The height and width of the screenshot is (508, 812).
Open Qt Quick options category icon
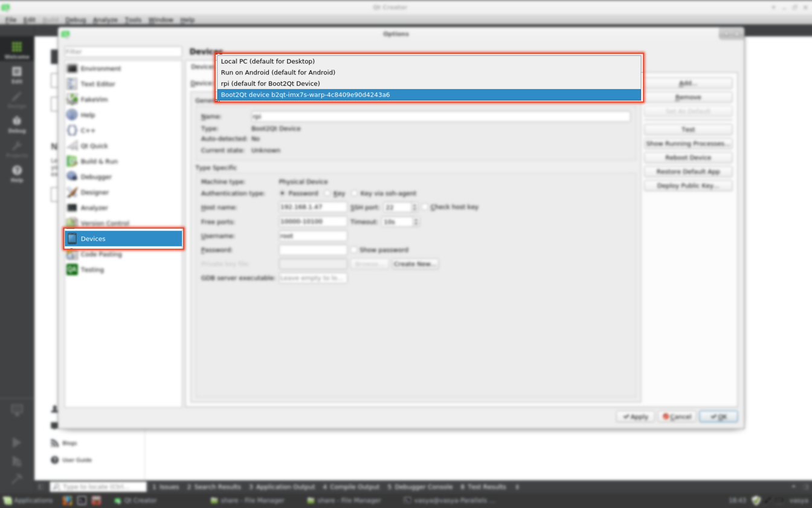72,146
